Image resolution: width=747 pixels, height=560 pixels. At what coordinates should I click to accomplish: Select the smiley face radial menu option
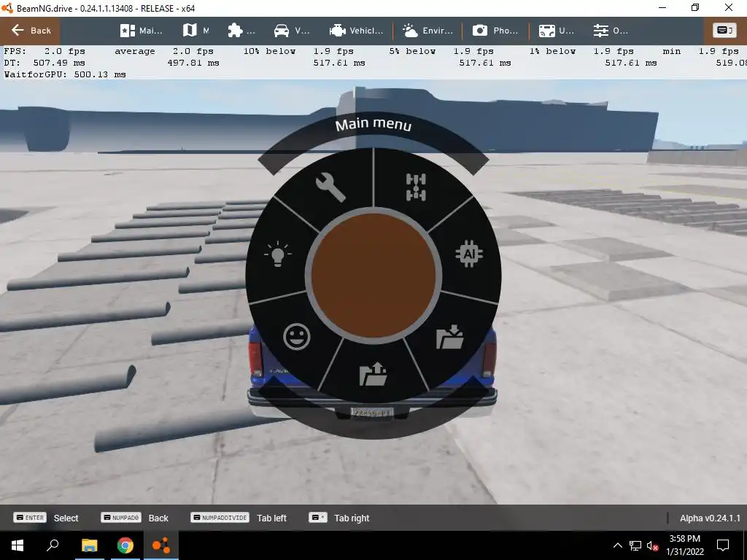click(x=297, y=337)
